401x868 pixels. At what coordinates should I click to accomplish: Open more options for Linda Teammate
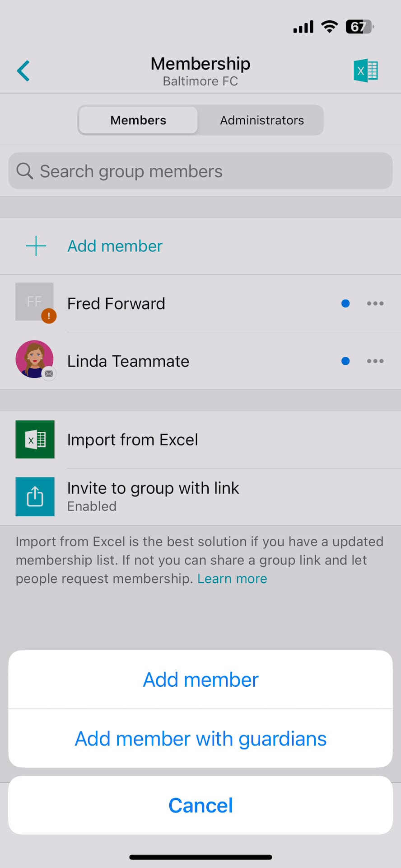(x=375, y=361)
